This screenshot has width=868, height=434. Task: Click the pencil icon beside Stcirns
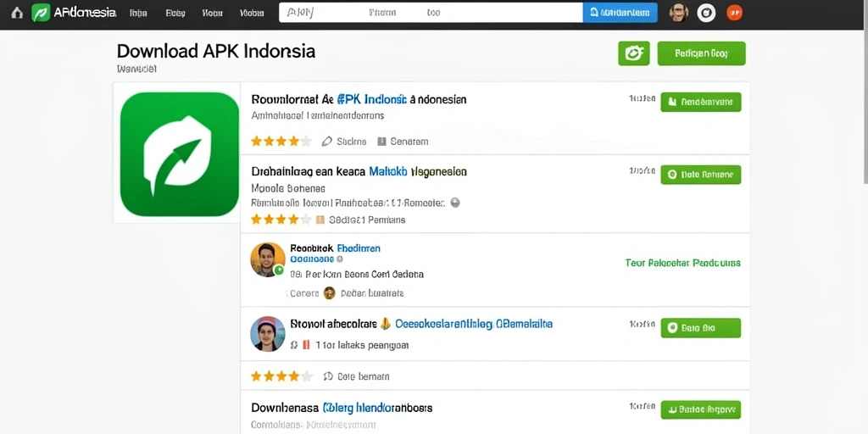pyautogui.click(x=326, y=142)
